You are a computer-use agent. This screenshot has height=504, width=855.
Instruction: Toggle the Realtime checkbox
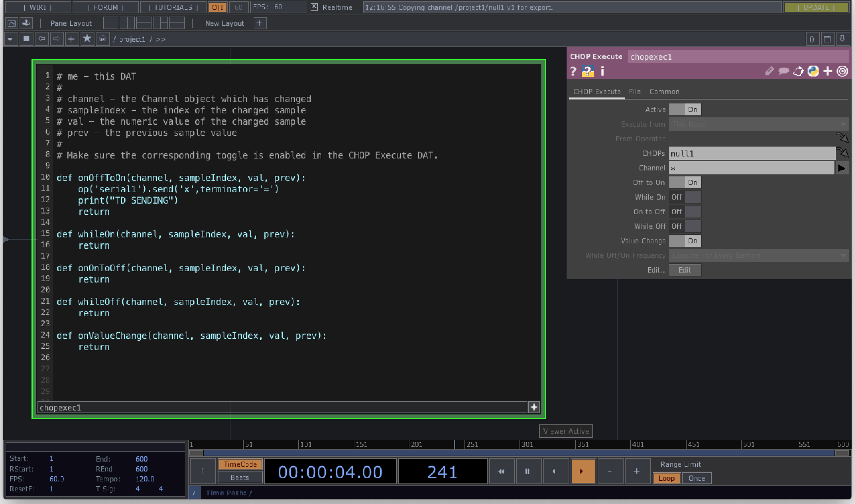[x=314, y=7]
